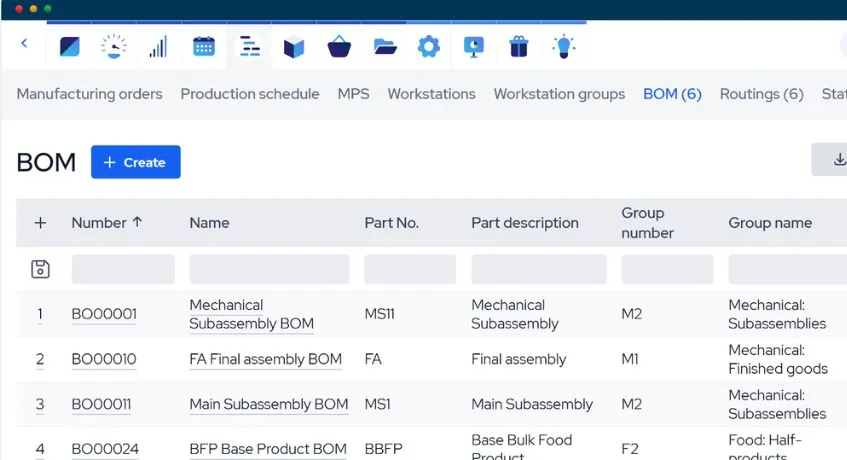Sort by Group name column header
This screenshot has width=847, height=460.
pyautogui.click(x=770, y=223)
